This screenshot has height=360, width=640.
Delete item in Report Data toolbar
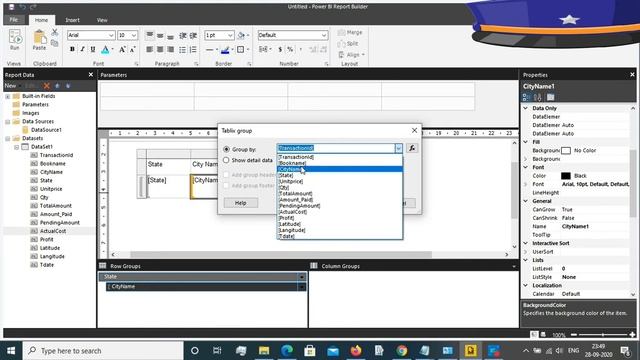pyautogui.click(x=47, y=86)
